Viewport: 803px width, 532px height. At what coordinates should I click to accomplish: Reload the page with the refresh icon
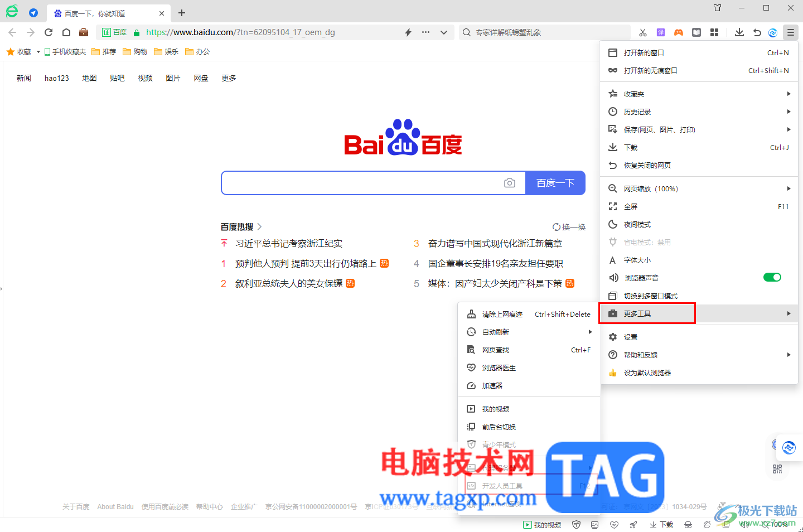point(49,32)
